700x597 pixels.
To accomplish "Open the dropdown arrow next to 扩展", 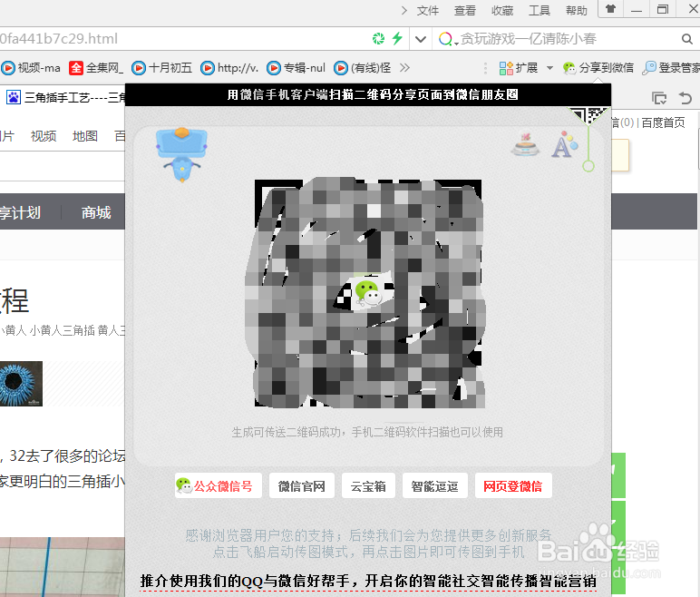I will (550, 68).
